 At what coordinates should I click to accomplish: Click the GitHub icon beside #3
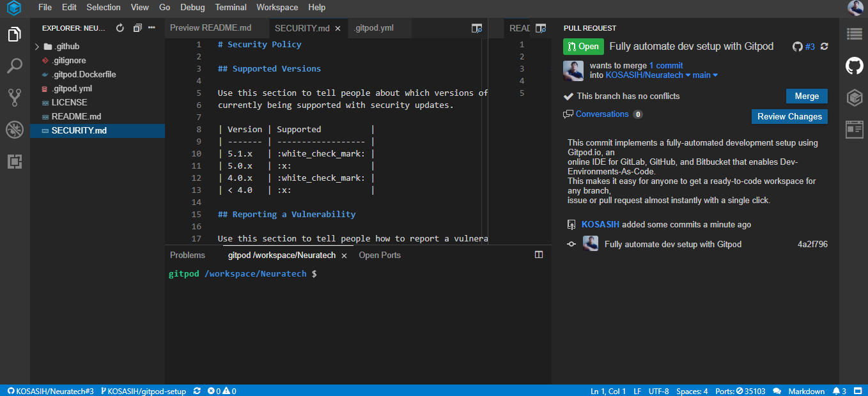797,47
